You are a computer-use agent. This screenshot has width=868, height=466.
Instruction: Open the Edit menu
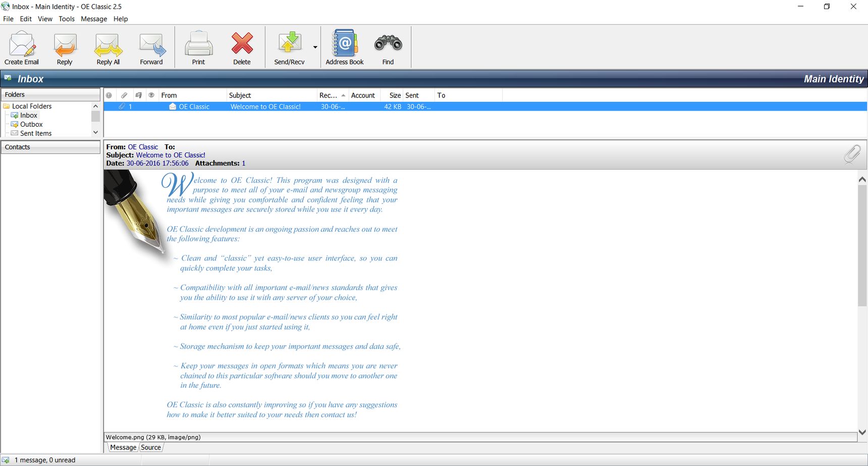coord(26,19)
